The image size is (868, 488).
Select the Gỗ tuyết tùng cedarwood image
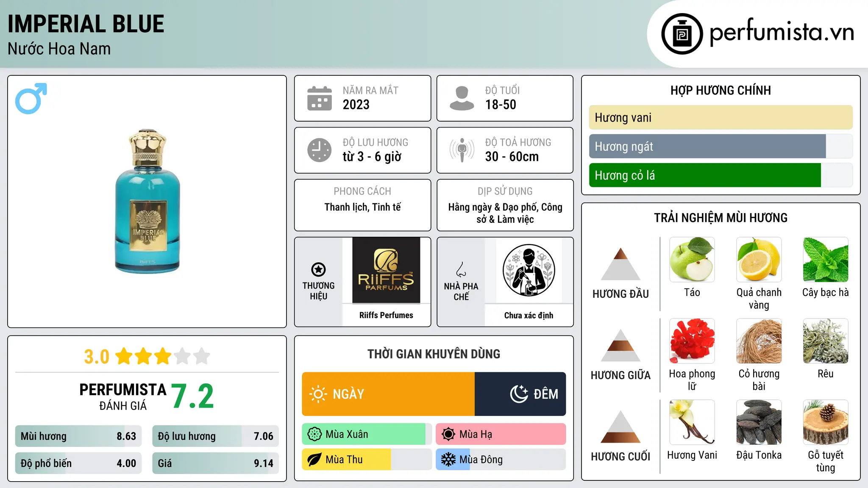point(826,422)
